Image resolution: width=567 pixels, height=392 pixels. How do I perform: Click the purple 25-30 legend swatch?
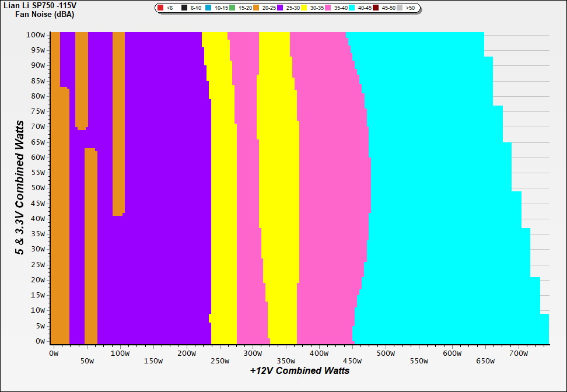tap(280, 8)
